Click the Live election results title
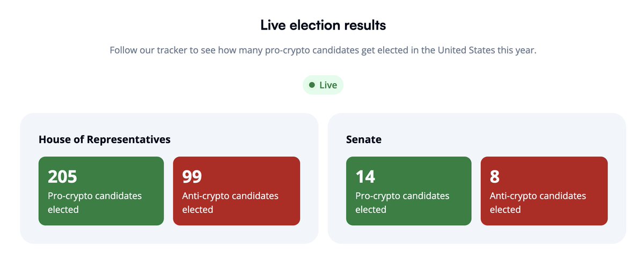Viewport: 644px width, 261px height. coord(323,25)
